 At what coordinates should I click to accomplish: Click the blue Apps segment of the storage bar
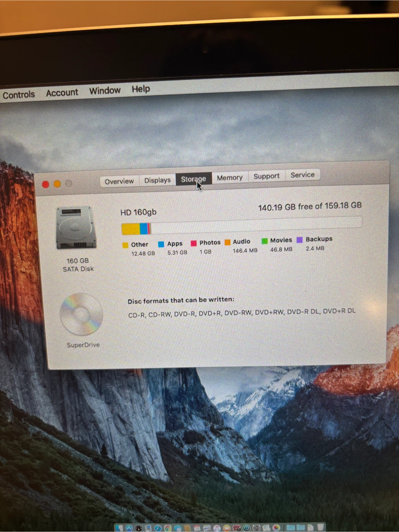143,229
